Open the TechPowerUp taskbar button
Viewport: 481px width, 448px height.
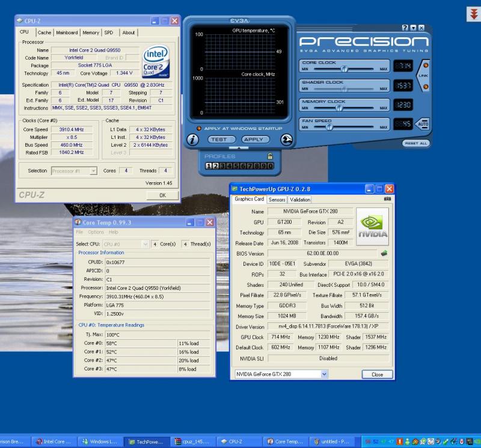click(x=147, y=441)
